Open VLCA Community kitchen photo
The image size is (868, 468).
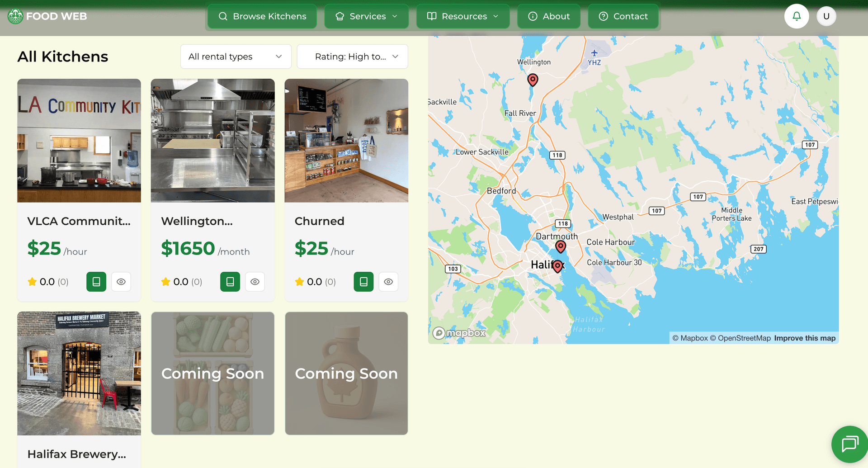pyautogui.click(x=79, y=141)
